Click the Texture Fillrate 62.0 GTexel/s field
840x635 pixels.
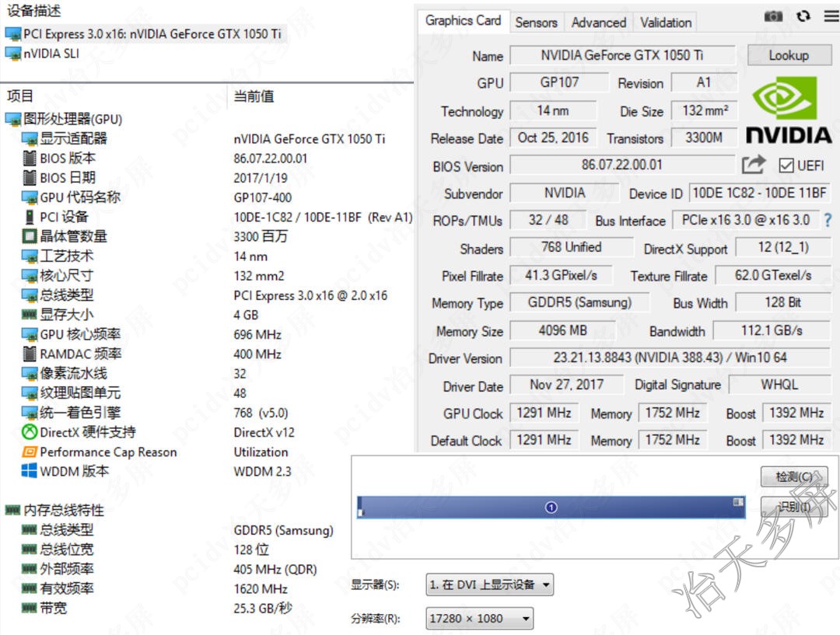(x=773, y=275)
